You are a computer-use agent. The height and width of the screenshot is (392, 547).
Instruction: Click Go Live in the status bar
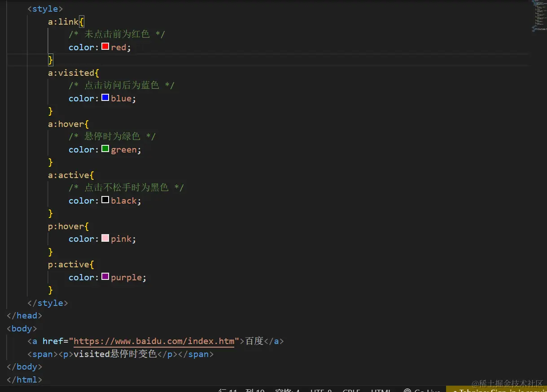pos(422,390)
